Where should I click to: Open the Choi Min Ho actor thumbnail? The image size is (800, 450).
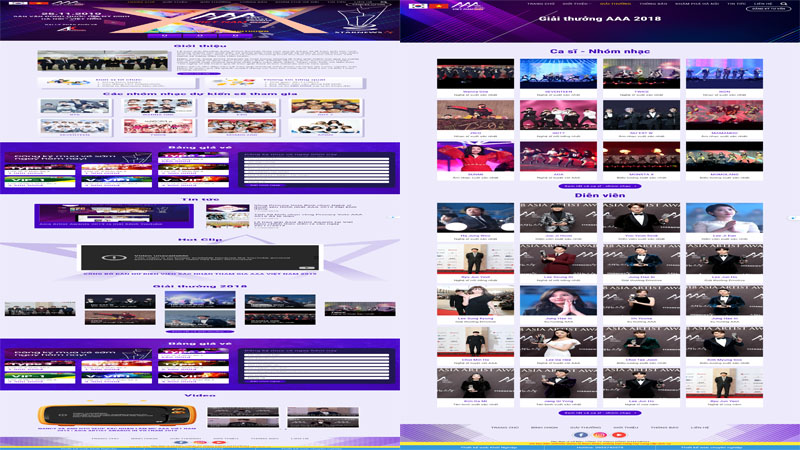(475, 342)
